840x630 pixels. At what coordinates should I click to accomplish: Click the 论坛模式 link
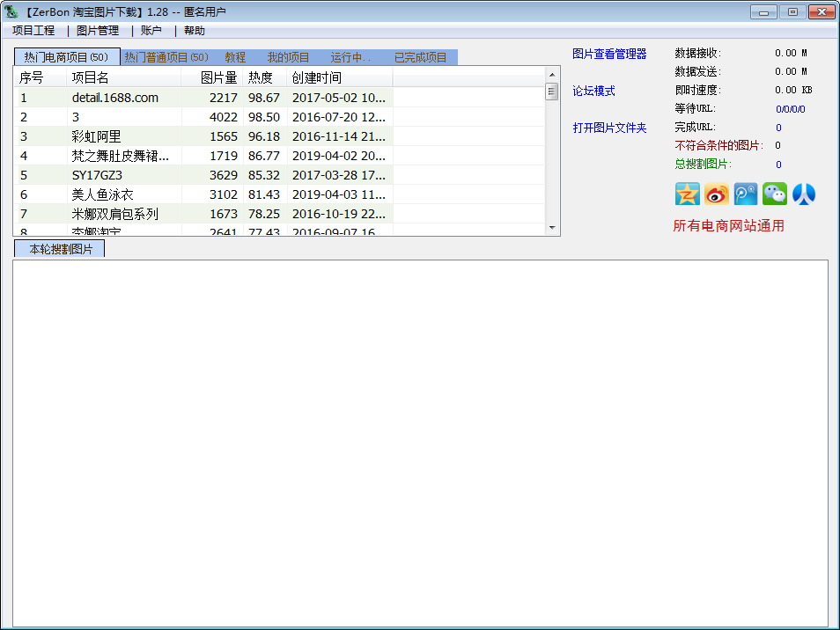593,91
